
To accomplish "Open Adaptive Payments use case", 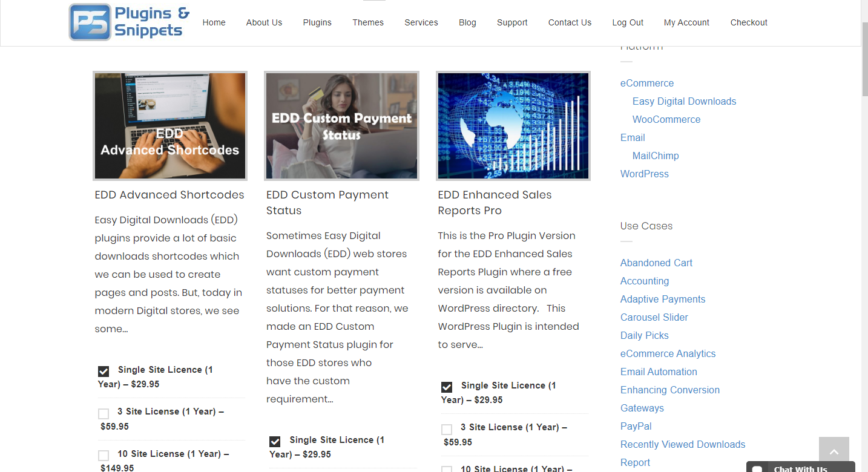I will (663, 299).
